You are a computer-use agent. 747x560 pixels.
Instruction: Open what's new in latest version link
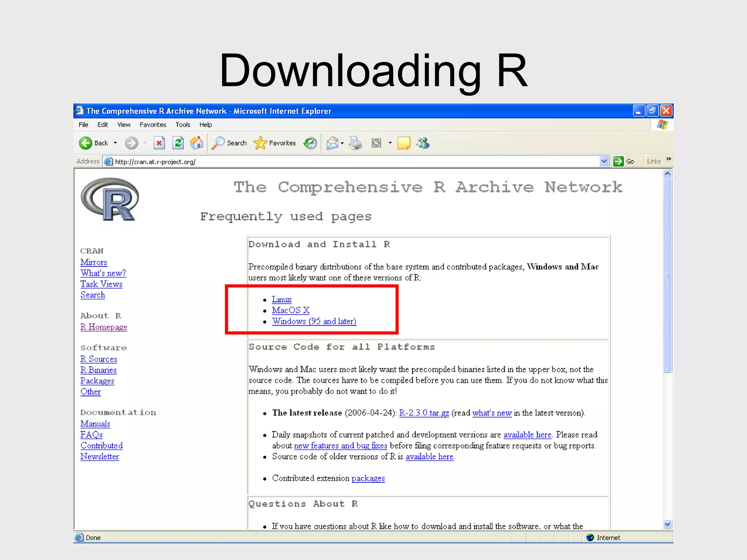(x=492, y=413)
